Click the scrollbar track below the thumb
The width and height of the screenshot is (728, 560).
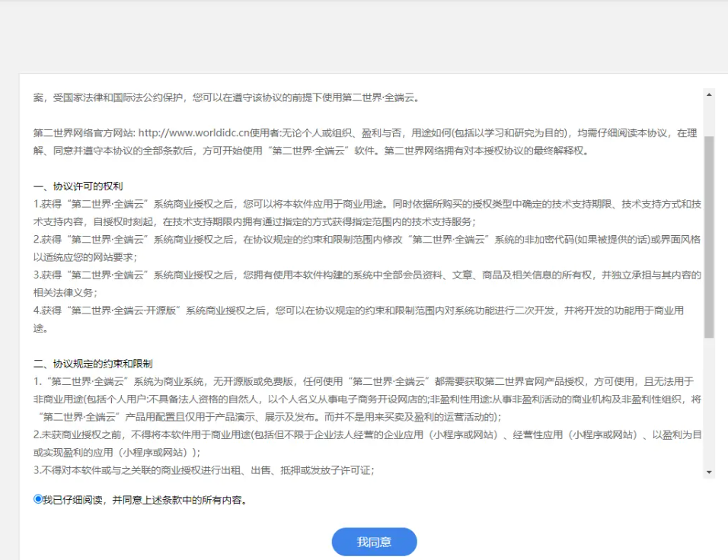[x=710, y=403]
